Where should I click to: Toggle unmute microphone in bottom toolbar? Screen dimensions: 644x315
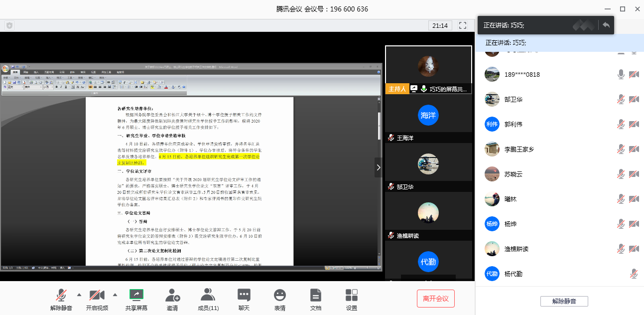pyautogui.click(x=61, y=295)
